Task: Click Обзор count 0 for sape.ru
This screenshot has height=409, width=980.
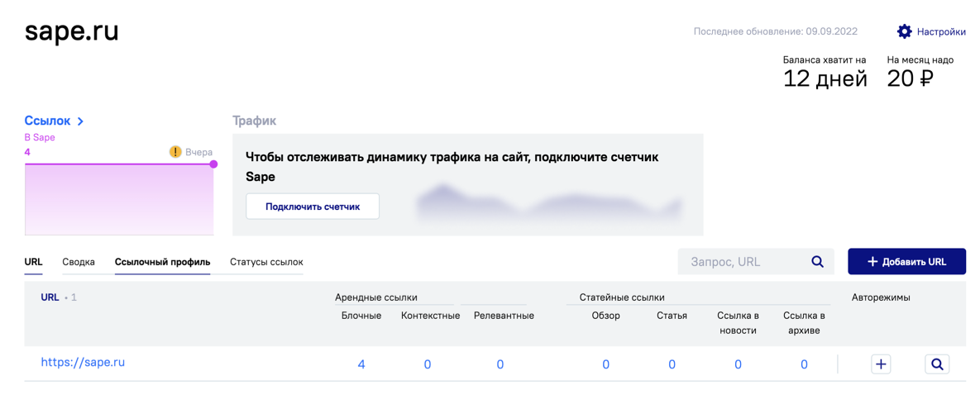Action: [x=605, y=364]
